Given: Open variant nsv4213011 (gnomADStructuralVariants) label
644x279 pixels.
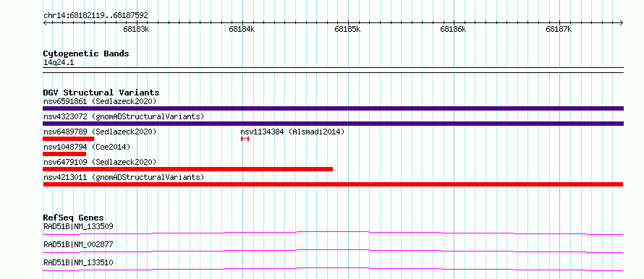Looking at the screenshot, I should [x=124, y=177].
